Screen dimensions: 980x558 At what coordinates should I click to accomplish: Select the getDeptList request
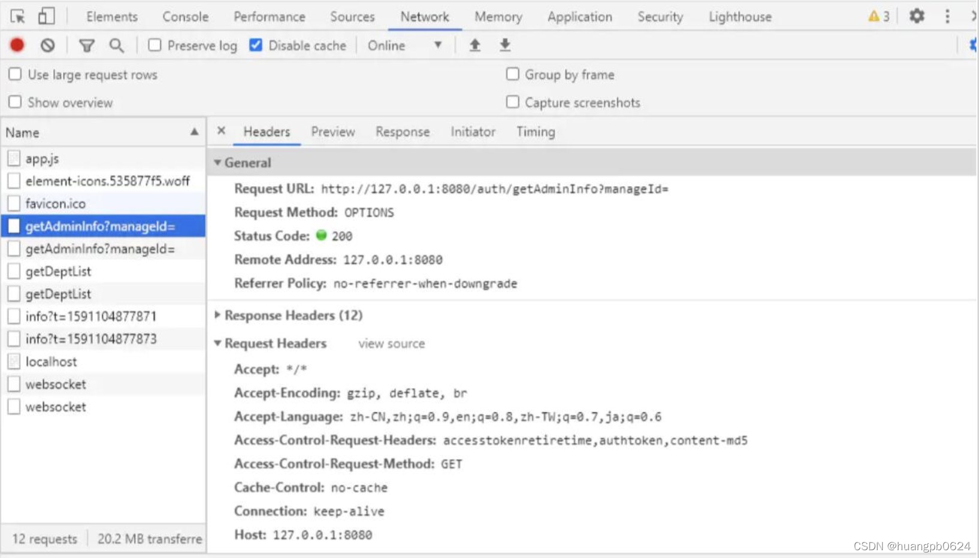pyautogui.click(x=58, y=271)
